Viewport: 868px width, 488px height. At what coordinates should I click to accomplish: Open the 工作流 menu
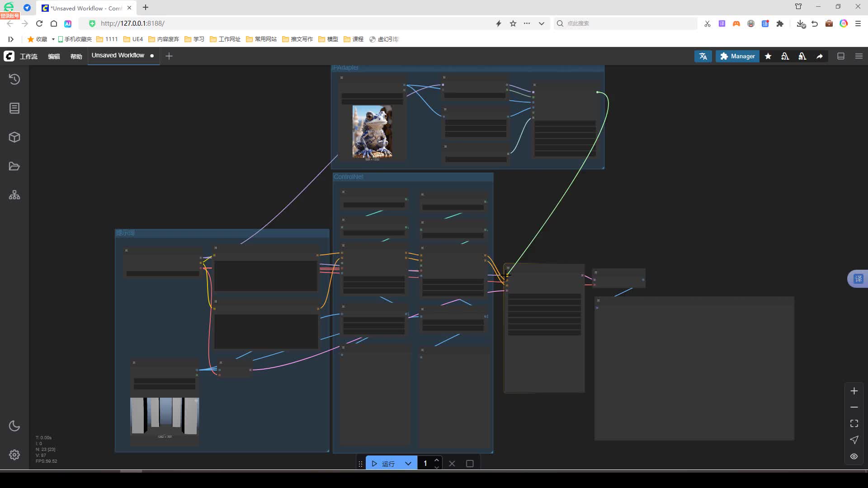tap(28, 56)
